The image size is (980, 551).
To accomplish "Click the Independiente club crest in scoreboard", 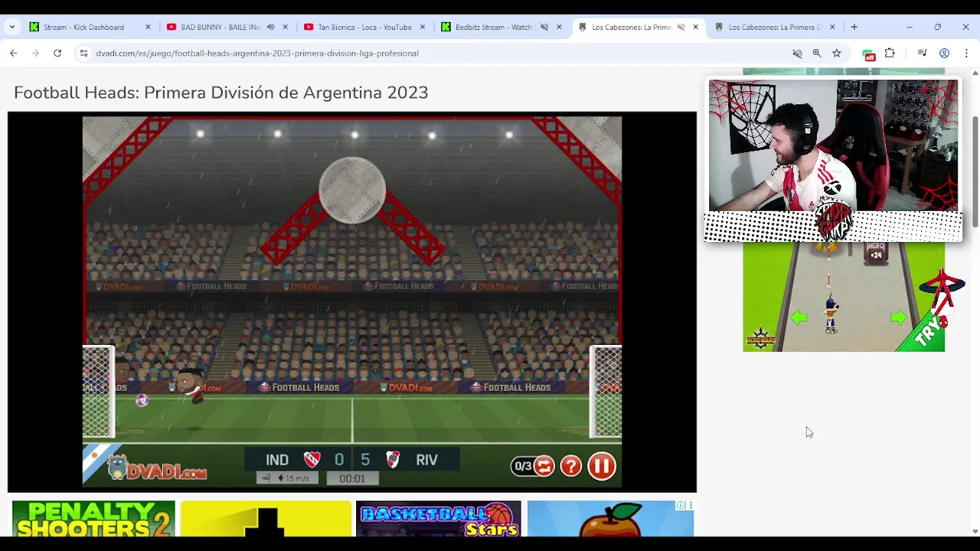I will [x=312, y=459].
